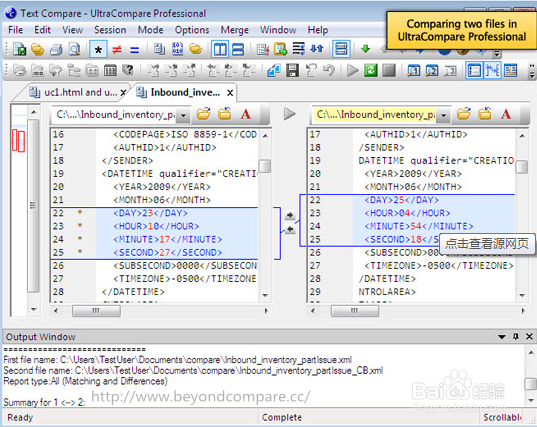Expand right file path dropdown
537x427 pixels.
pyautogui.click(x=444, y=115)
